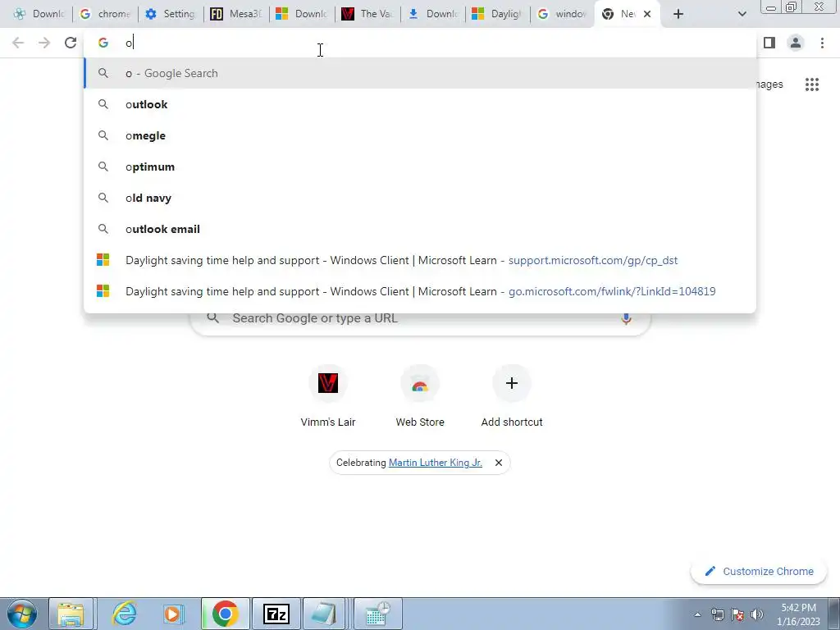840x630 pixels.
Task: Switch to the Daylight tab
Action: [x=498, y=14]
